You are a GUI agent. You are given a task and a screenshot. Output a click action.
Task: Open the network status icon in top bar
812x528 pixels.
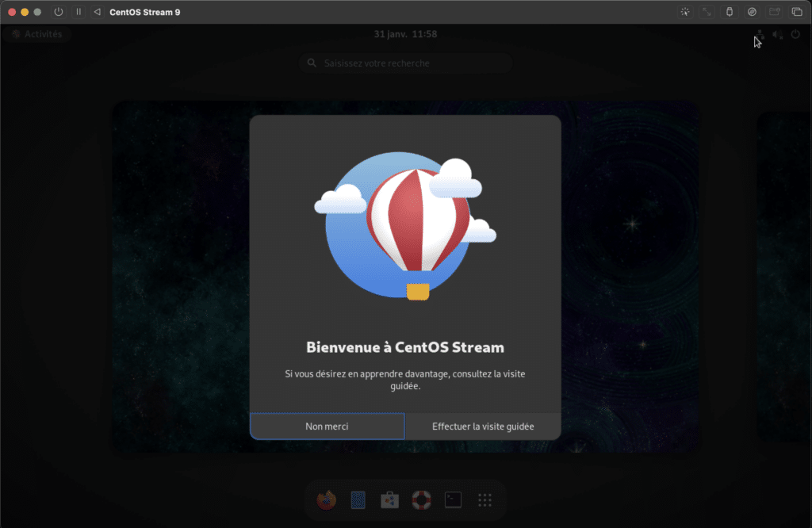tap(759, 35)
